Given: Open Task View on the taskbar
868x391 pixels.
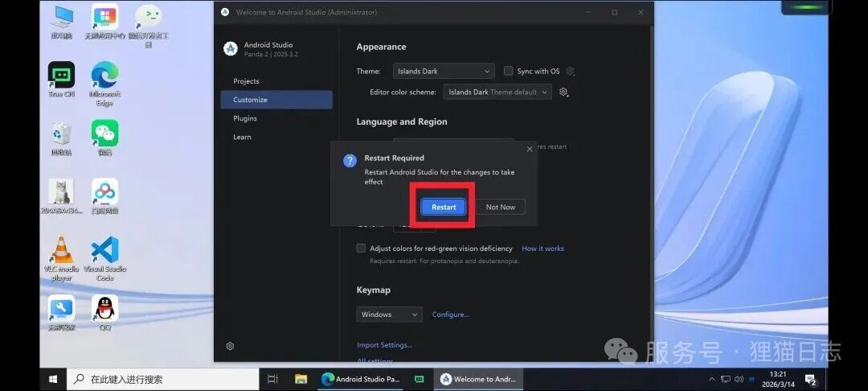Looking at the screenshot, I should 272,380.
